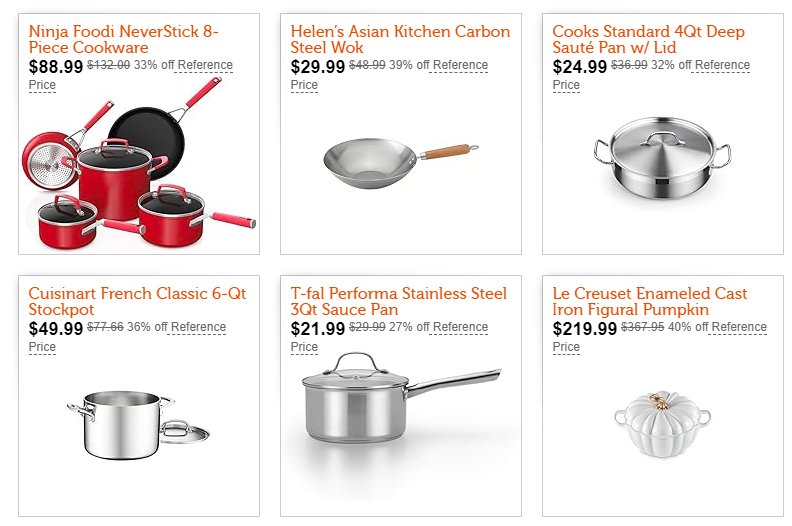Click Reference Price next to 32% off sauté pan
Screen dimensions: 792x526
pos(721,65)
